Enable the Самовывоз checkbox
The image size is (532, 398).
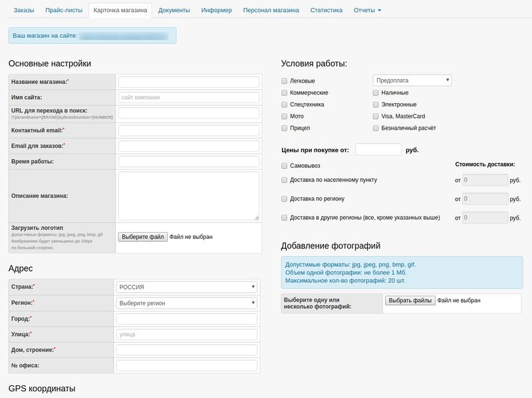pos(285,165)
